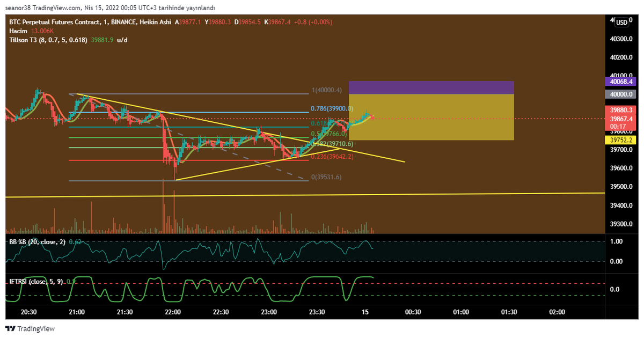Click the BTC Perpetual Futures Contract title
Image resolution: width=644 pixels, height=338 pixels.
(54, 22)
